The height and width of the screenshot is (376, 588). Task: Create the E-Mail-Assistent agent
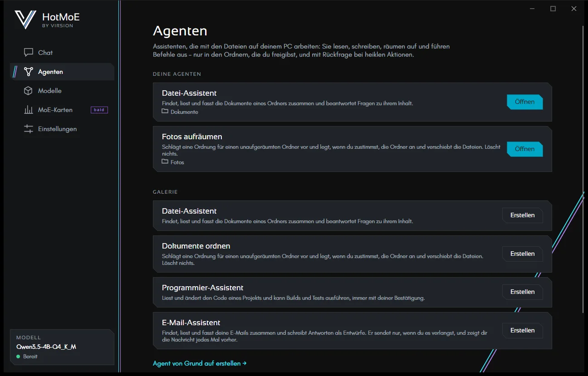tap(522, 330)
